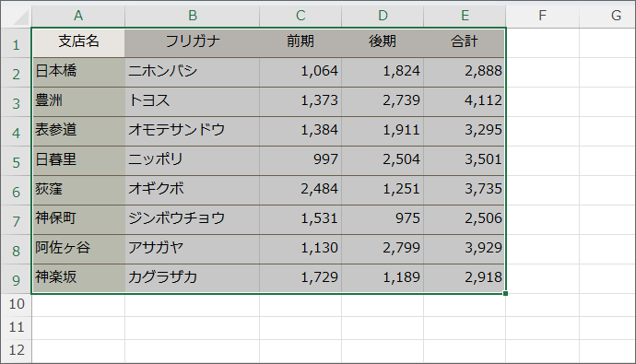Select the total 2,888

(x=465, y=72)
